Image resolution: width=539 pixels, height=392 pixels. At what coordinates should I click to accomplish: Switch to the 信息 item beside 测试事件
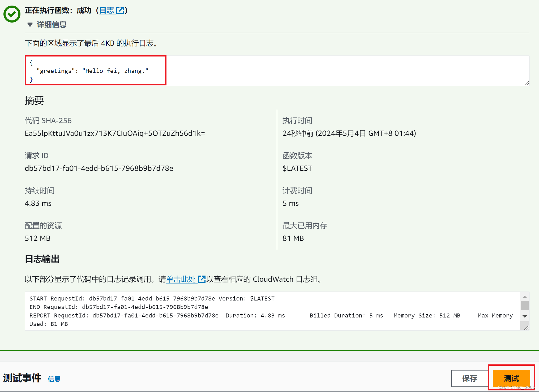coord(54,379)
